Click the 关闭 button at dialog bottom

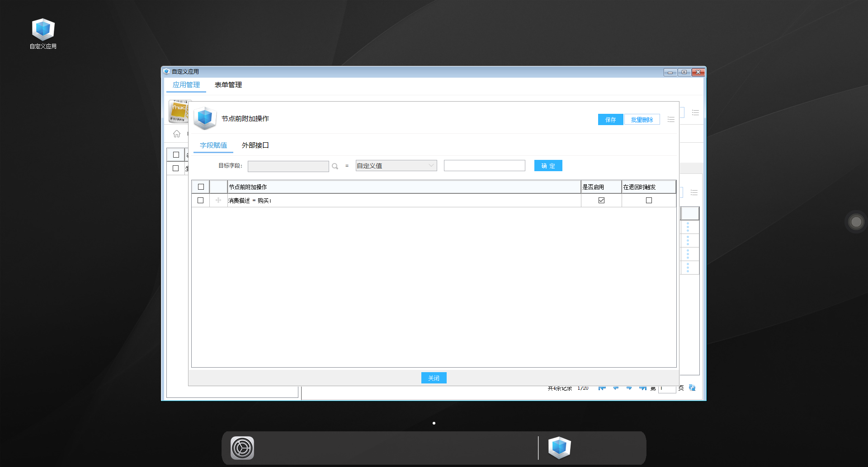click(x=434, y=378)
